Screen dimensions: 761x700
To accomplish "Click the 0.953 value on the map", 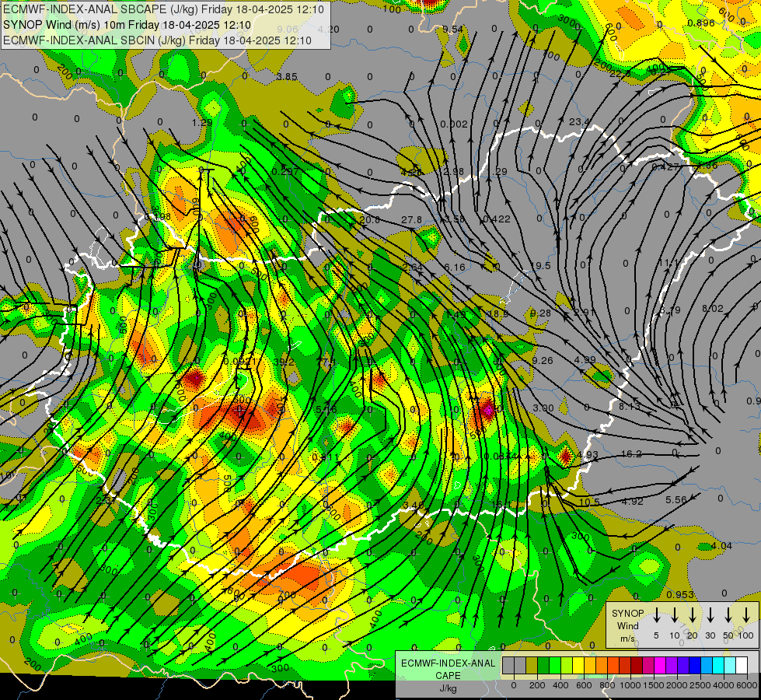I will (680, 595).
